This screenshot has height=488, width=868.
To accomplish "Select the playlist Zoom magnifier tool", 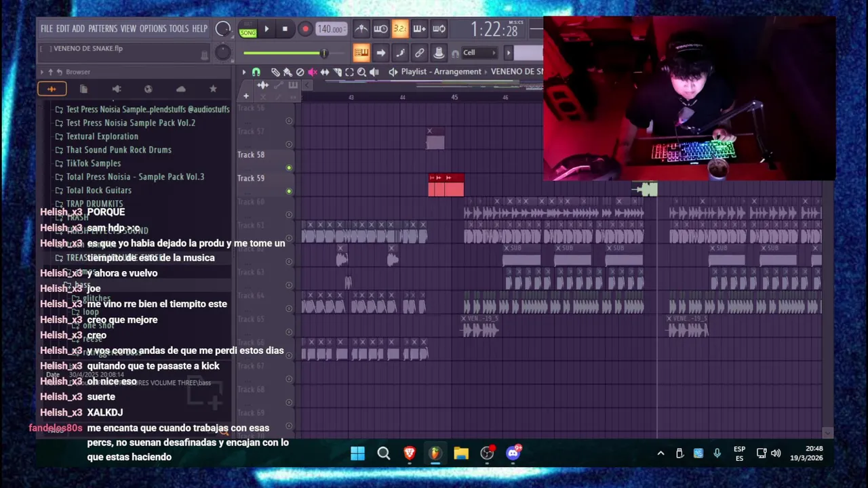I will point(361,72).
